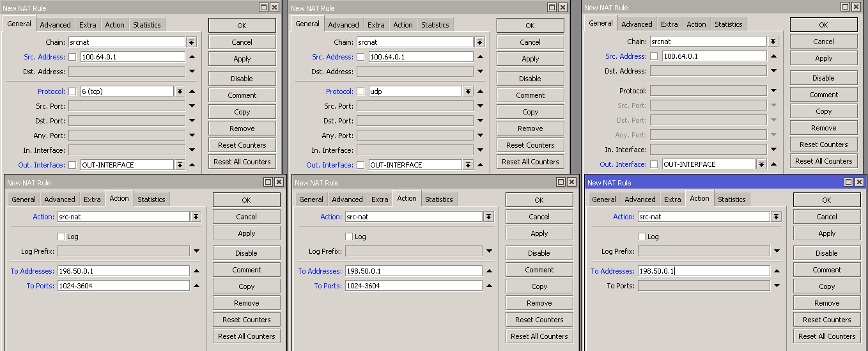
Task: Switch to Advanced tab in tcp rule window
Action: pos(55,25)
